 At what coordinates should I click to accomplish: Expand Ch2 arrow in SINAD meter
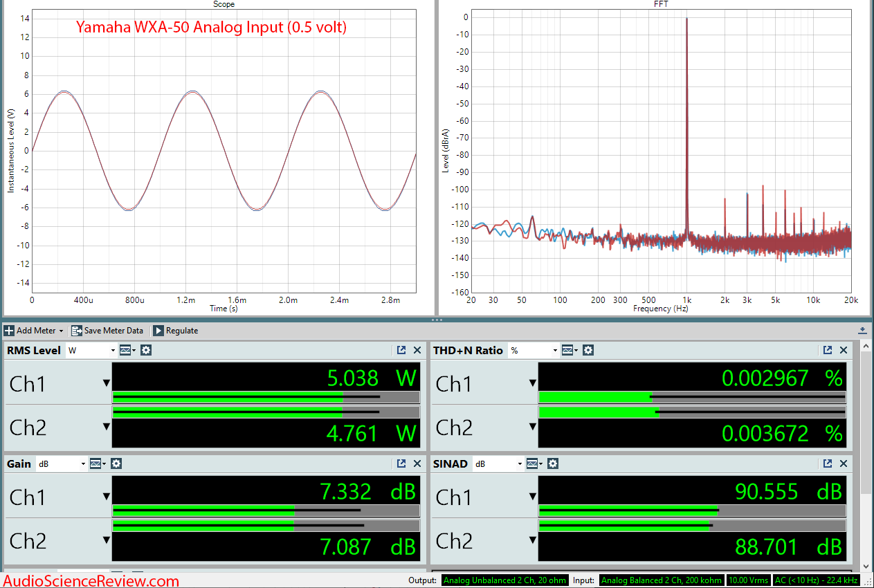(x=533, y=540)
